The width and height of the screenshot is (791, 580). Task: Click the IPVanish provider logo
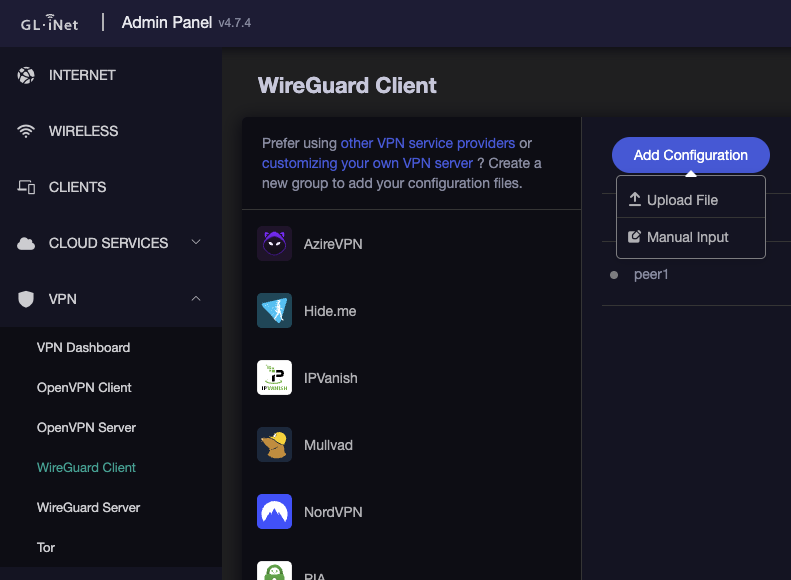tap(274, 377)
